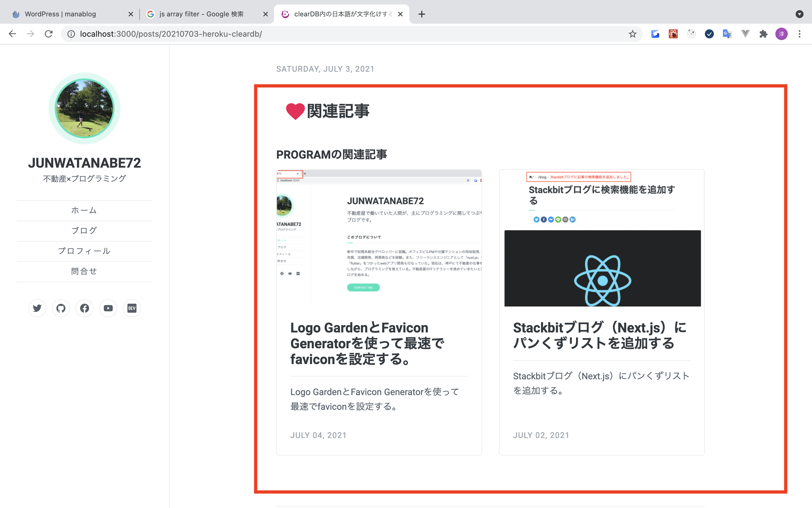Open the blue flag extension icon

pyautogui.click(x=655, y=34)
